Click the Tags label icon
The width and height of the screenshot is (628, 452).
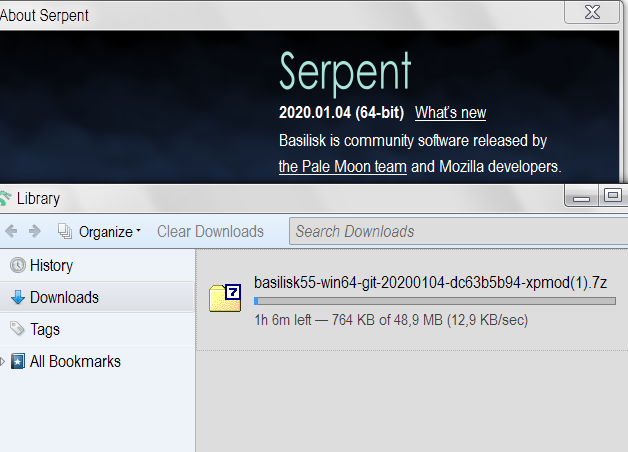(17, 329)
